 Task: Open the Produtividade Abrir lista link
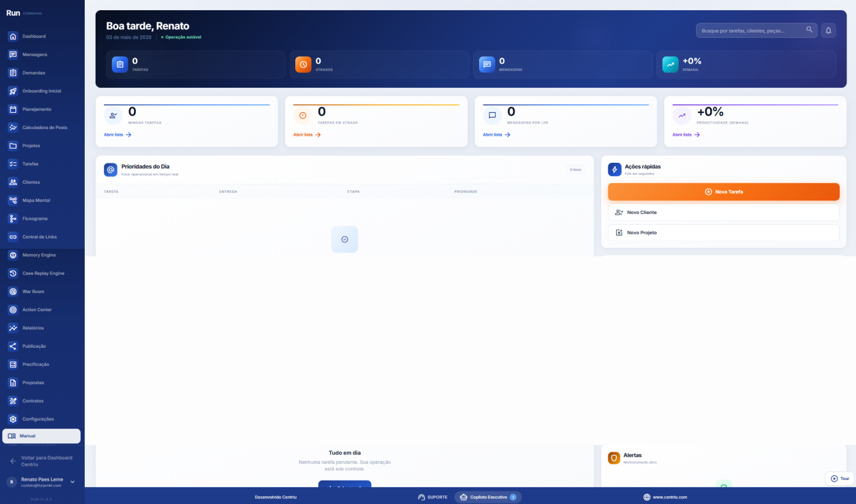point(686,135)
